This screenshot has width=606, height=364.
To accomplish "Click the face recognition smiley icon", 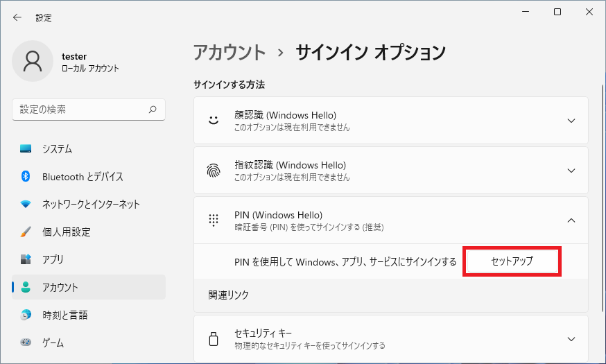I will pyautogui.click(x=214, y=120).
